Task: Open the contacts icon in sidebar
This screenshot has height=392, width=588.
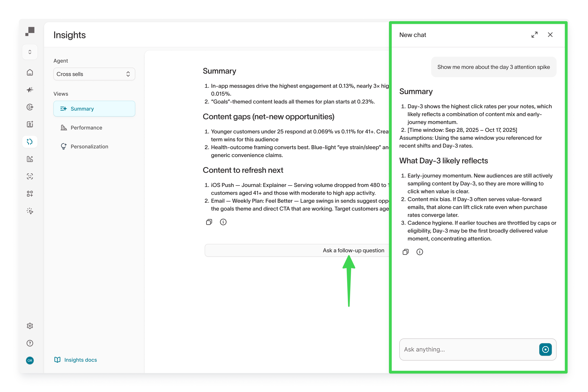Action: point(30,124)
